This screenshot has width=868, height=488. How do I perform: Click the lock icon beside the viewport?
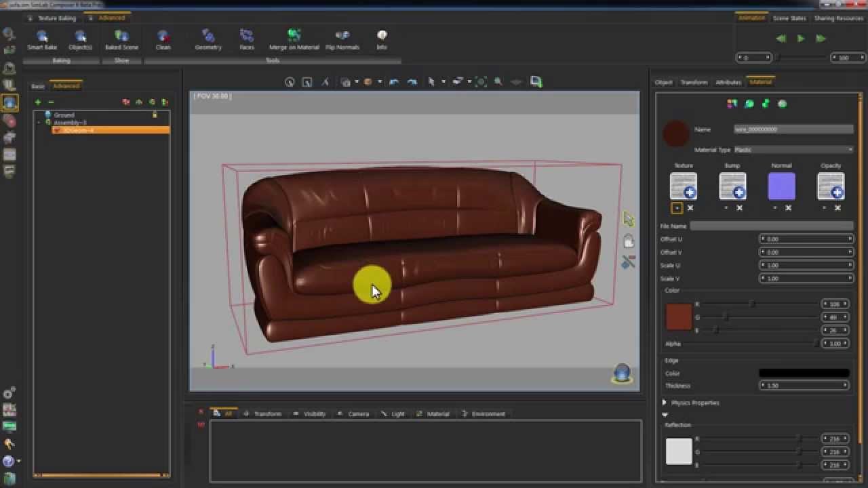pyautogui.click(x=629, y=241)
